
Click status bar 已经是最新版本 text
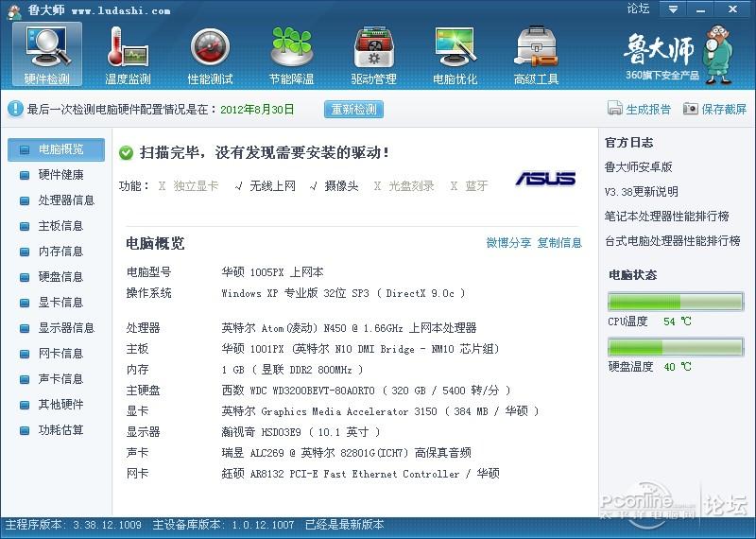tap(345, 525)
